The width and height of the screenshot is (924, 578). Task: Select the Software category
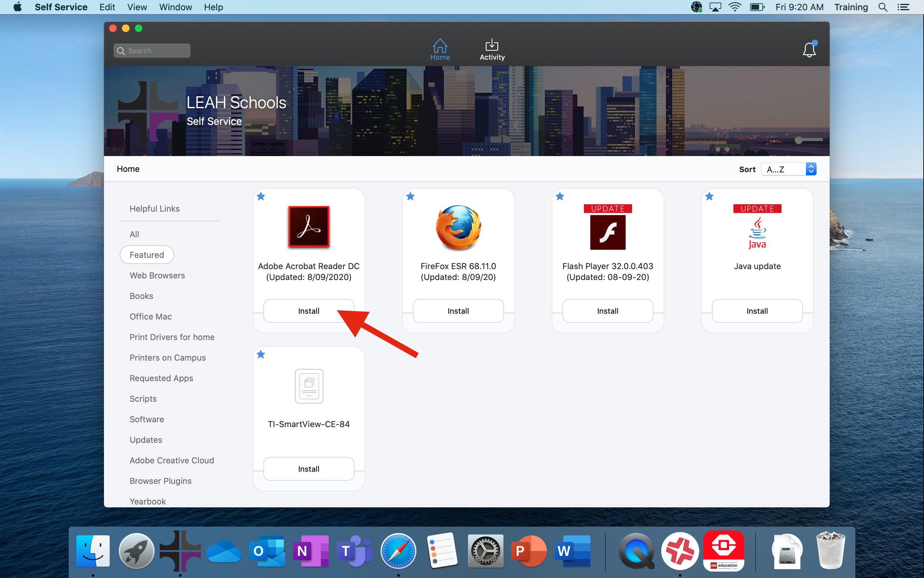(x=147, y=419)
